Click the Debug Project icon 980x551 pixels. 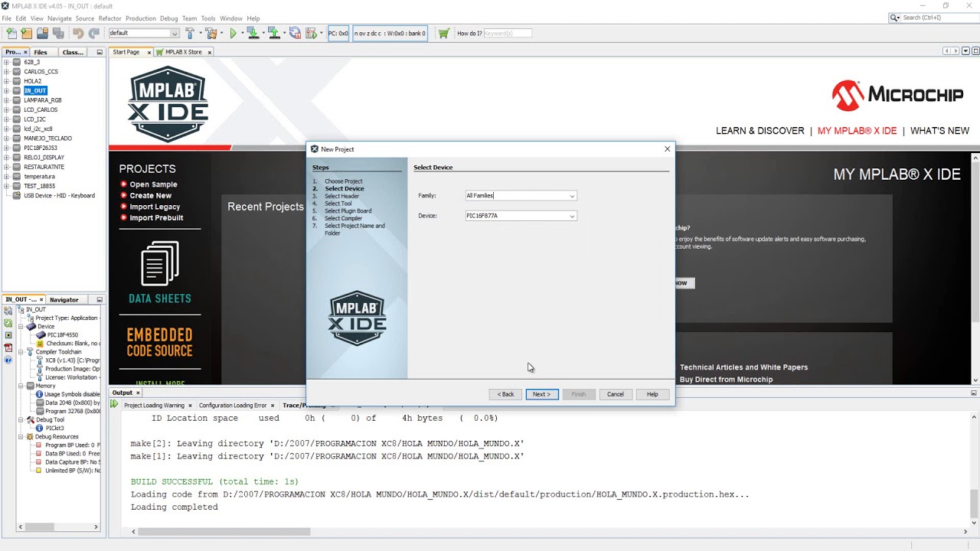coord(311,33)
